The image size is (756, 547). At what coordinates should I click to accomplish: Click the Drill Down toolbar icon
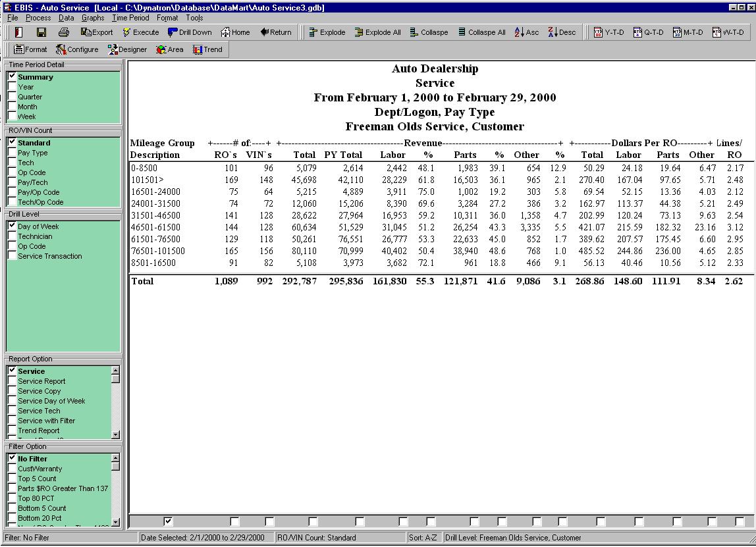[x=190, y=32]
